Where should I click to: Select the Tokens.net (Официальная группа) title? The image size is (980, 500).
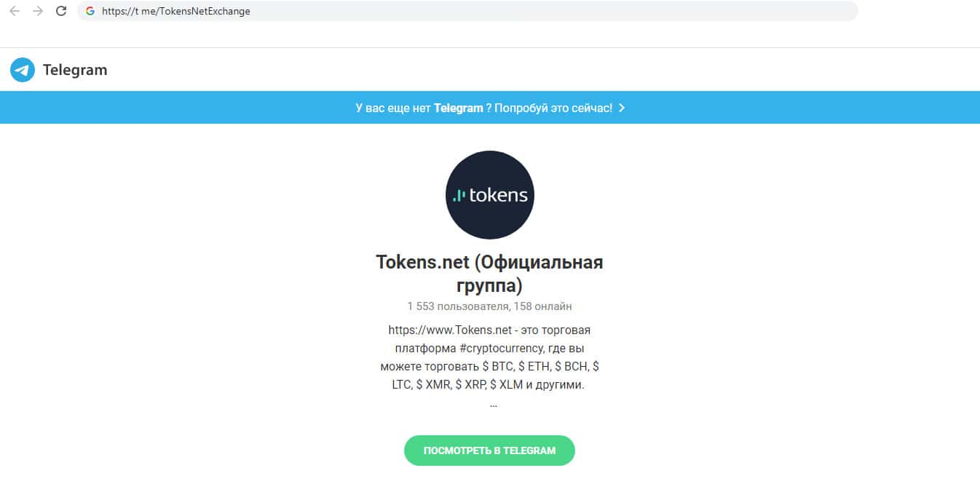pos(489,273)
